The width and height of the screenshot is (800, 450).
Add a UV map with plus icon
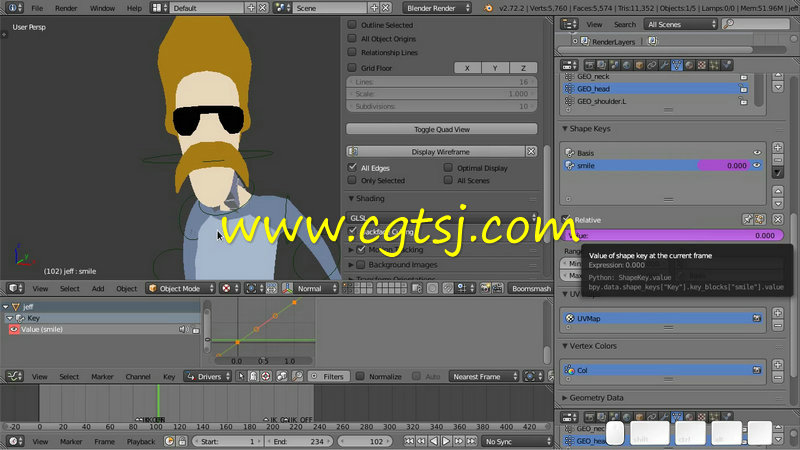[x=778, y=313]
